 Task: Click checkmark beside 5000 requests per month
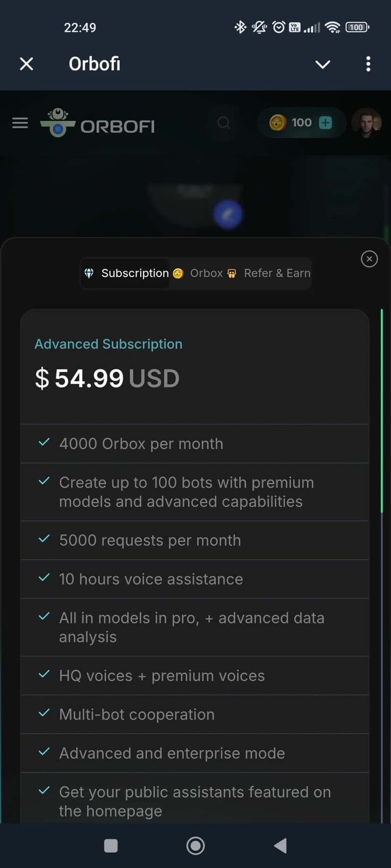pos(44,539)
